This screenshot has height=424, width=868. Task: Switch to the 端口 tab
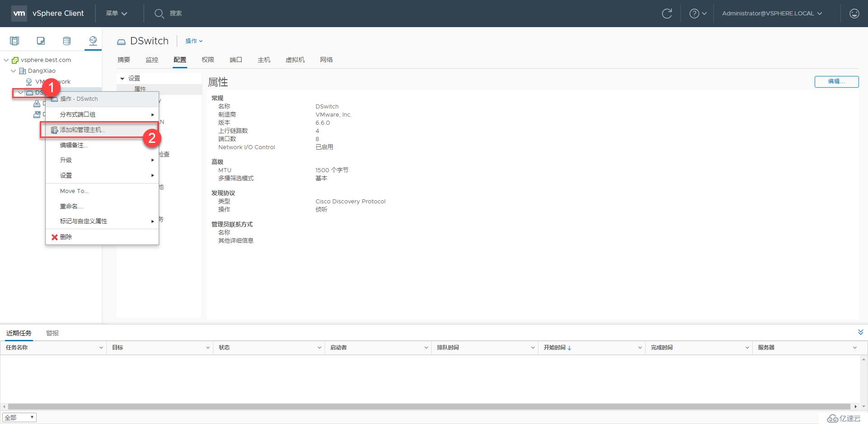click(236, 60)
